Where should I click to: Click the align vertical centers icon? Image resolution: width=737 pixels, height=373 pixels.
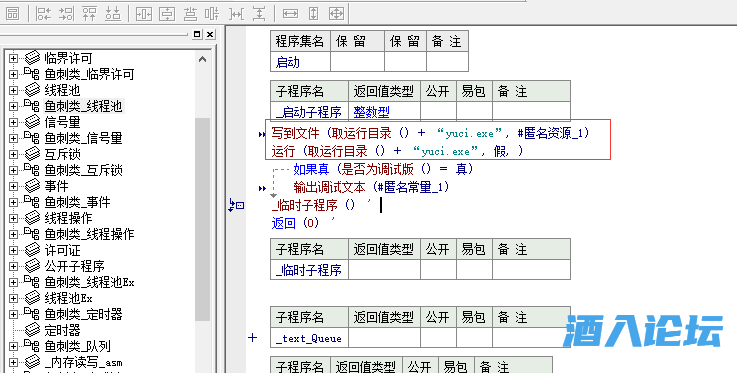click(x=213, y=13)
